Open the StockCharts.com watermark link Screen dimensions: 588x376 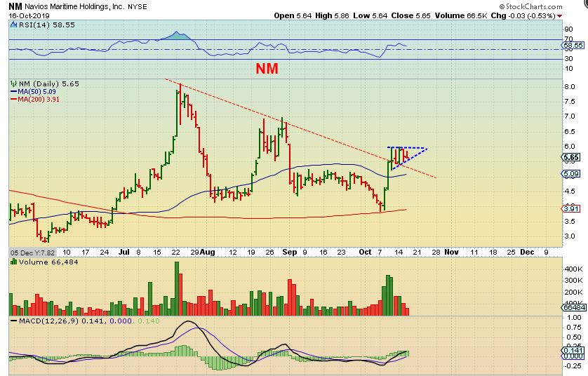click(530, 7)
